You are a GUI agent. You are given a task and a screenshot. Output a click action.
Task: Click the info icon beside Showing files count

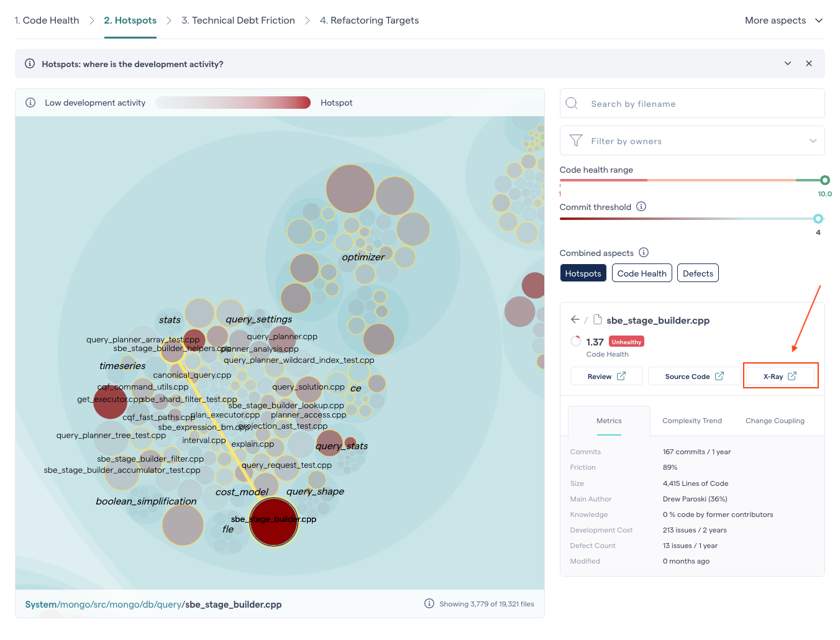click(x=429, y=603)
